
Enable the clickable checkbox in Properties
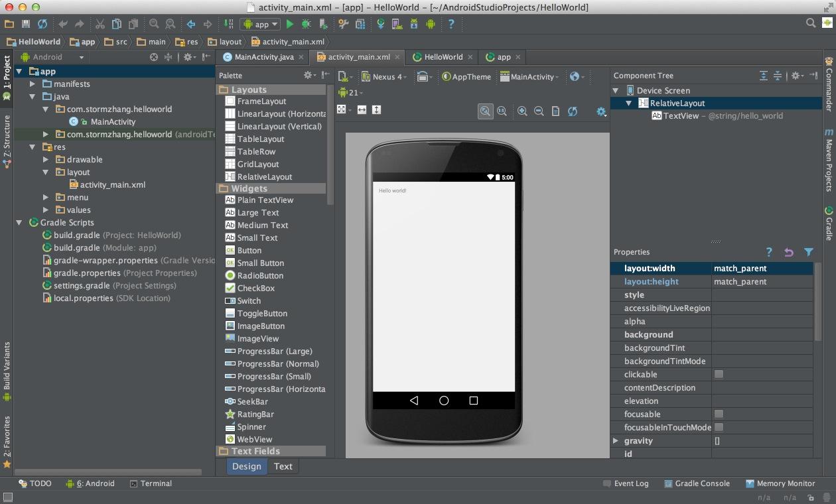tap(719, 374)
